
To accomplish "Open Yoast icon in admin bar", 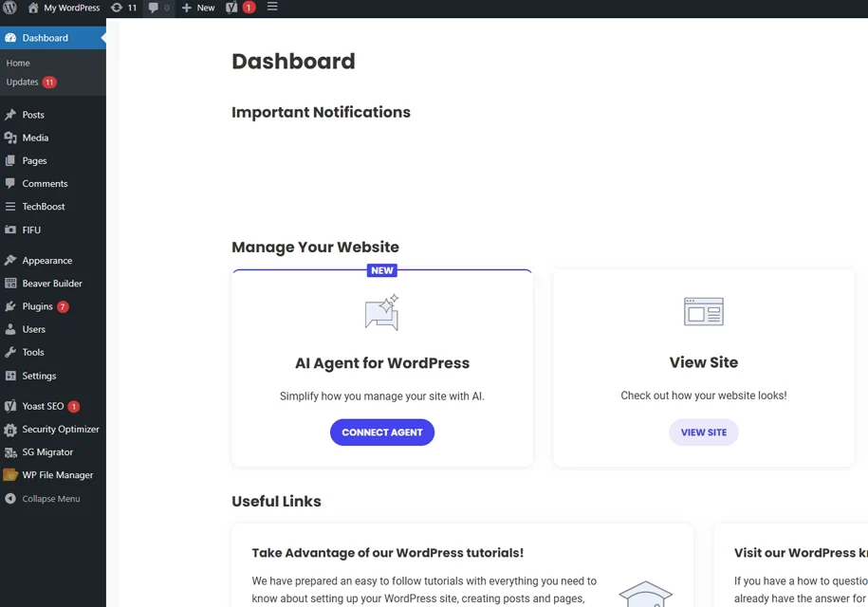I will pos(231,8).
